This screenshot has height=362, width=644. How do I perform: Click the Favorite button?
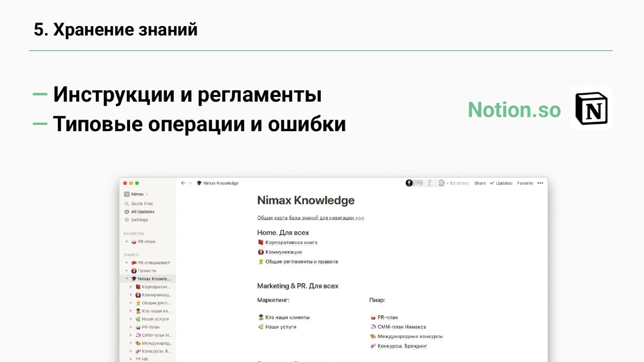pos(525,183)
